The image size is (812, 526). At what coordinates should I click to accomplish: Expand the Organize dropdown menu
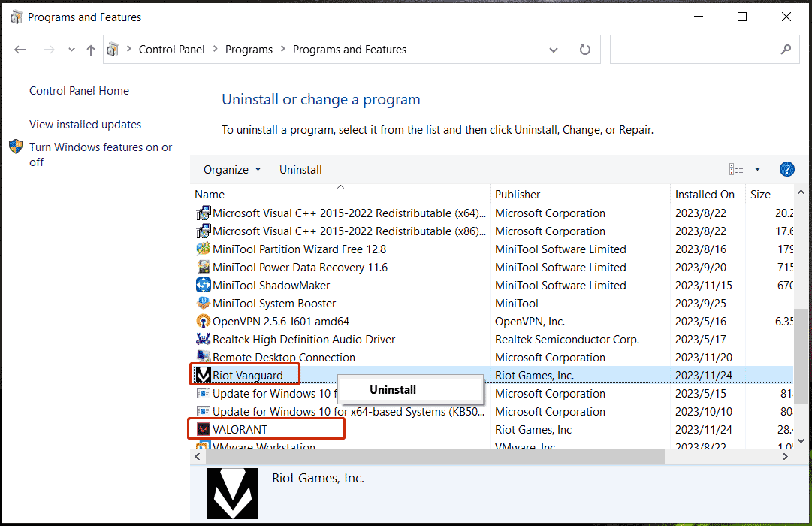pyautogui.click(x=232, y=169)
